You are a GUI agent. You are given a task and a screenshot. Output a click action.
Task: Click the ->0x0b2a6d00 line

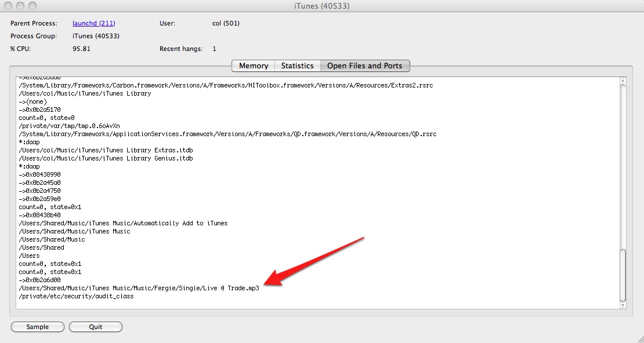click(x=40, y=280)
